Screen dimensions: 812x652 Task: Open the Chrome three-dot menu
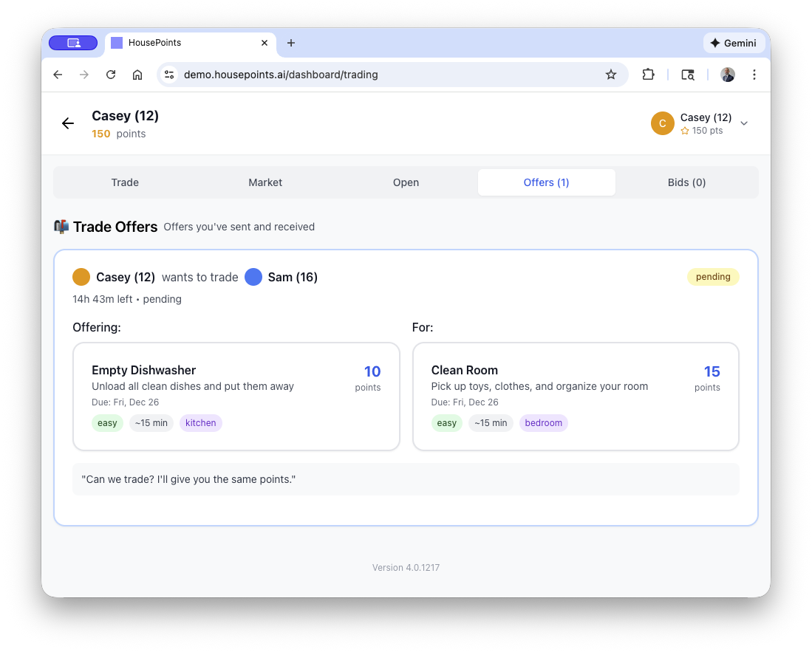pos(754,75)
